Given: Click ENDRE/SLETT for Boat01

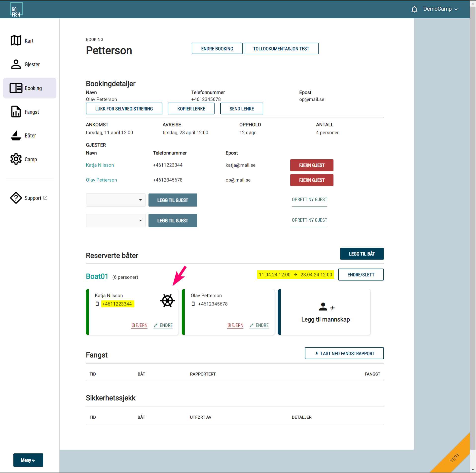Looking at the screenshot, I should tap(361, 274).
